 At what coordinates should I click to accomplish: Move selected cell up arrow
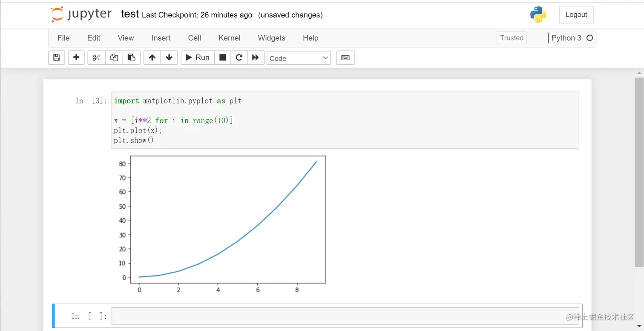[152, 58]
